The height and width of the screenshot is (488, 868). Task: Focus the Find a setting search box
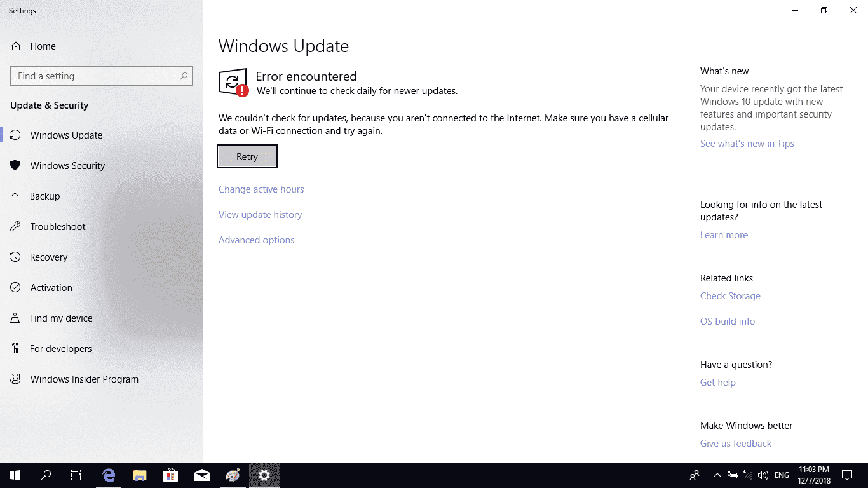pos(102,76)
